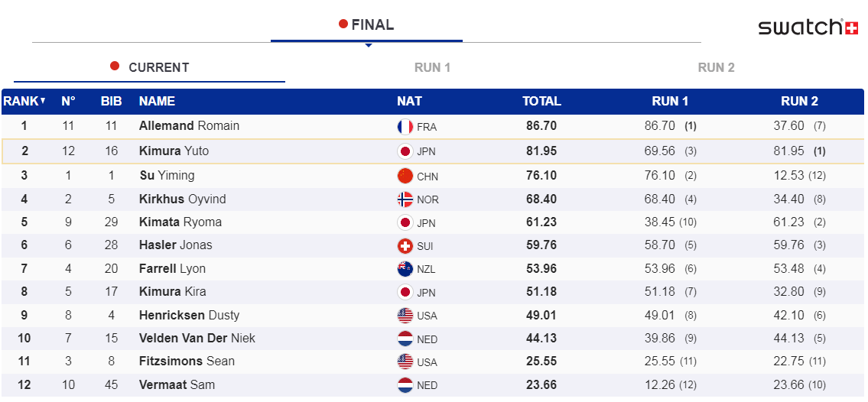The height and width of the screenshot is (402, 868).
Task: Open athlete Allemand Romain's name link
Action: click(189, 126)
